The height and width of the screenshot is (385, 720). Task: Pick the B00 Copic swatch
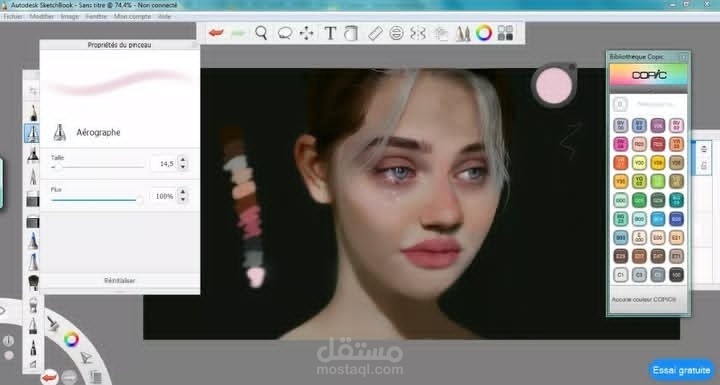tap(639, 219)
